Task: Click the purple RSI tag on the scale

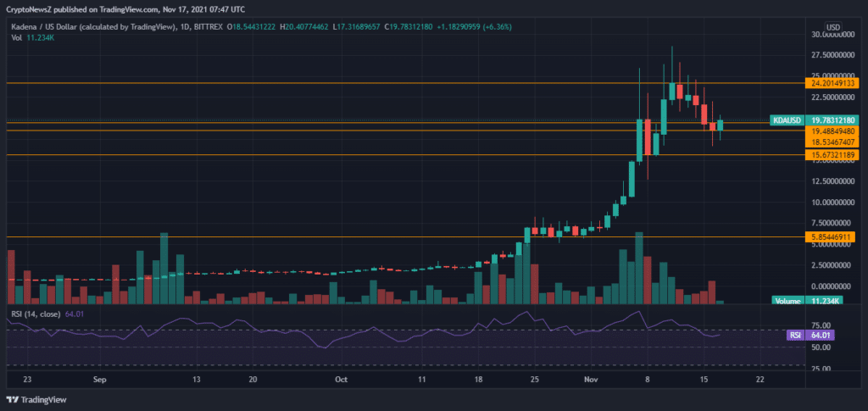Action: pos(795,335)
